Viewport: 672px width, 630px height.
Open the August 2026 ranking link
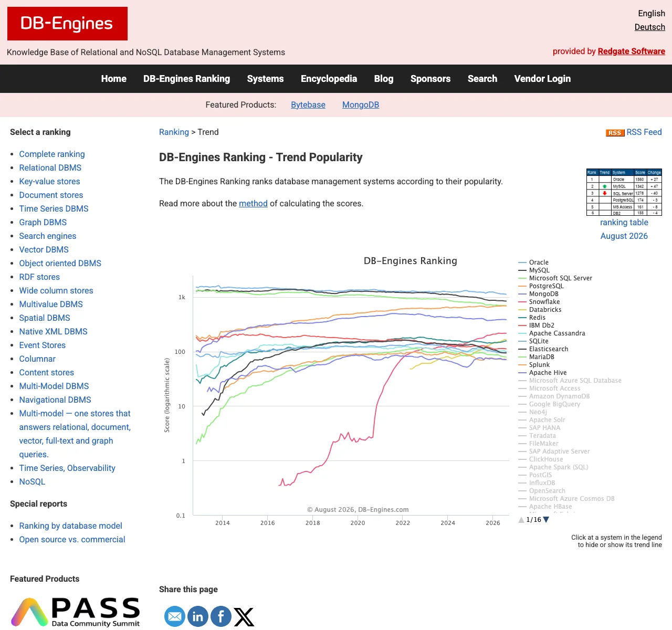pyautogui.click(x=624, y=236)
